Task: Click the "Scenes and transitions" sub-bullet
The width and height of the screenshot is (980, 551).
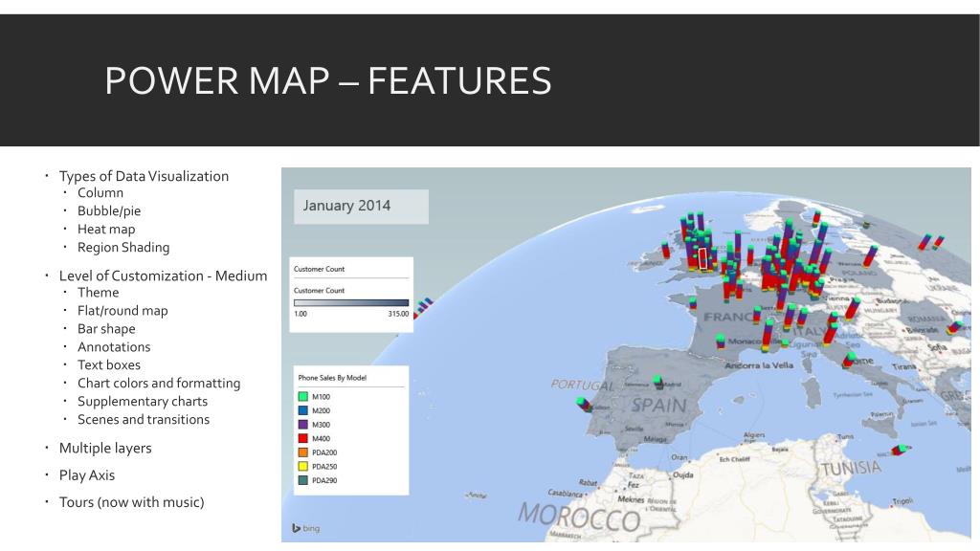Action: [144, 419]
